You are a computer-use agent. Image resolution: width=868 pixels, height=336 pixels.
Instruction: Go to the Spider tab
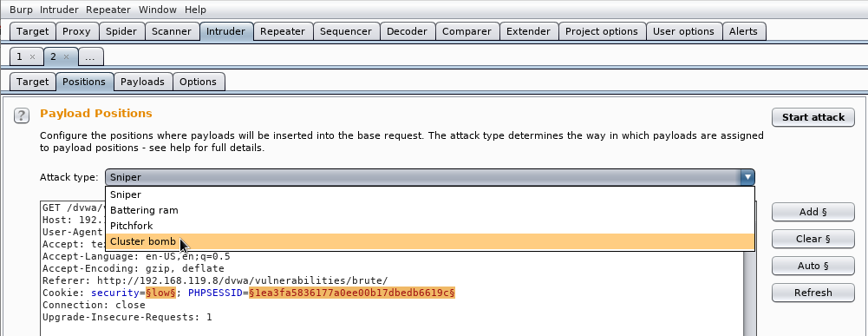tap(121, 31)
